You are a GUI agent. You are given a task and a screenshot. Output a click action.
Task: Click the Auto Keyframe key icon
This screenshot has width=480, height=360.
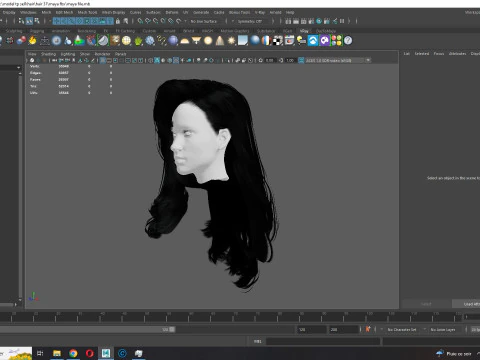(368, 329)
